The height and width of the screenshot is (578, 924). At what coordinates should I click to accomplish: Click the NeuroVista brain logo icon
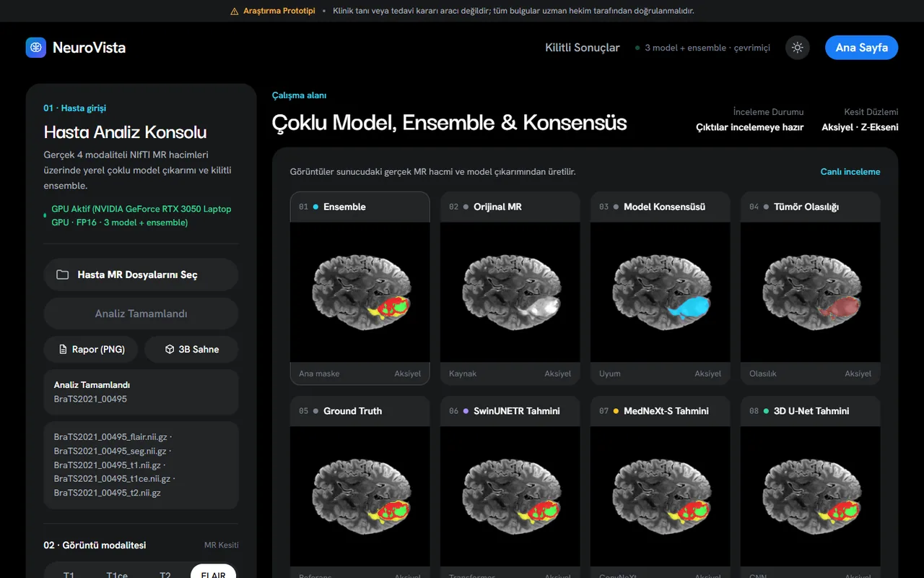(x=36, y=48)
